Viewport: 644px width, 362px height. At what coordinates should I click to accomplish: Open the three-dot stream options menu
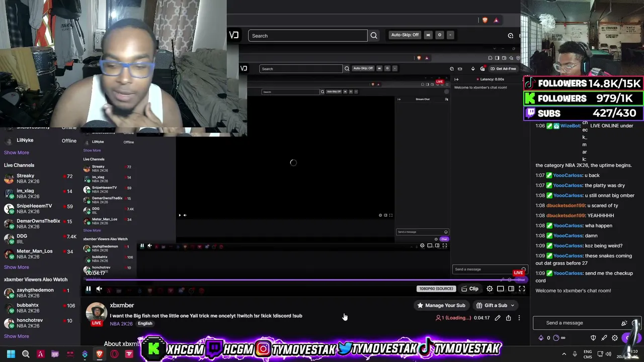519,318
